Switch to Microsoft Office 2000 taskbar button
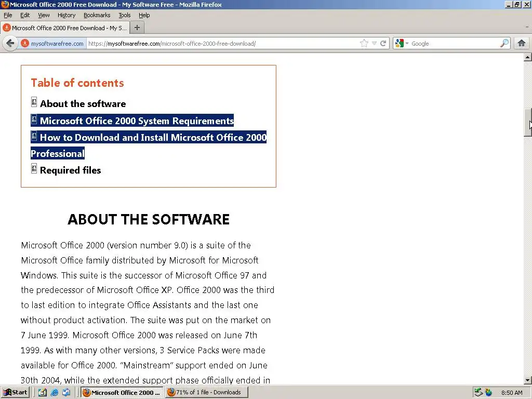 click(x=122, y=392)
